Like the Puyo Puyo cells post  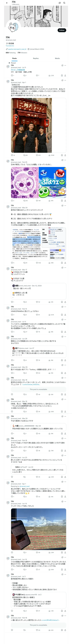[37, 200]
